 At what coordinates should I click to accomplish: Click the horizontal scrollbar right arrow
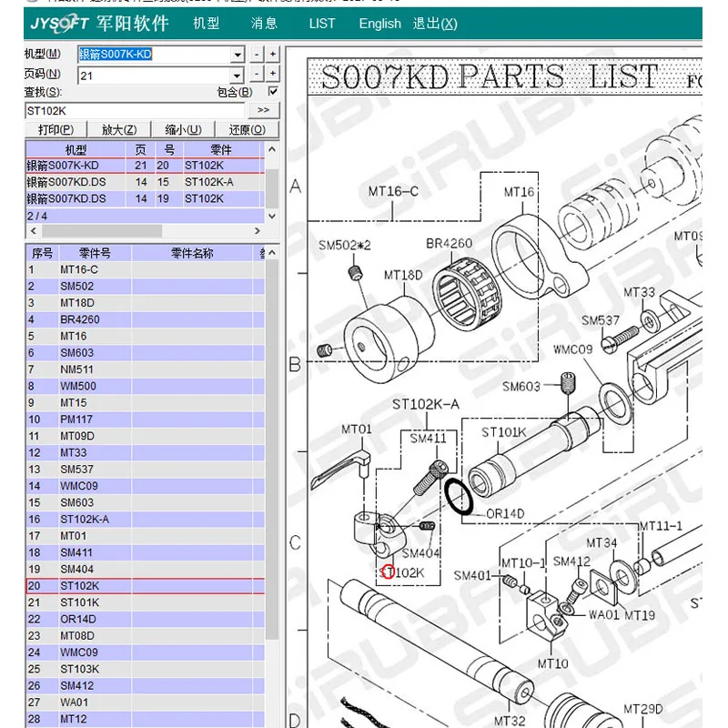258,231
